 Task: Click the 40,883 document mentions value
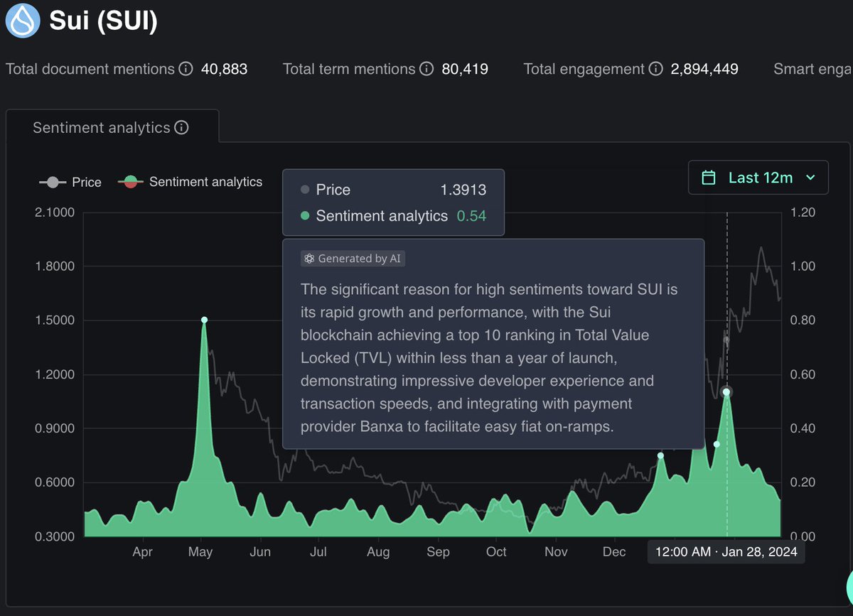(225, 69)
